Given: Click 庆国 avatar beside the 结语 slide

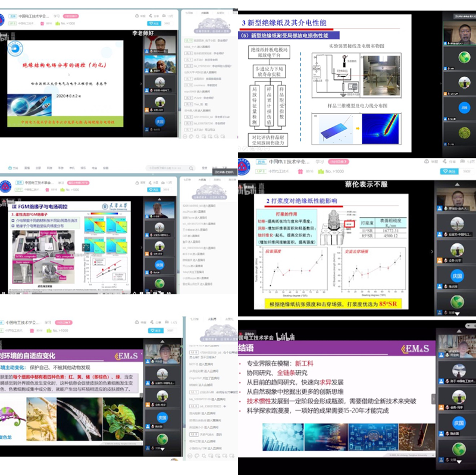Looking at the screenshot, I should 458,423.
